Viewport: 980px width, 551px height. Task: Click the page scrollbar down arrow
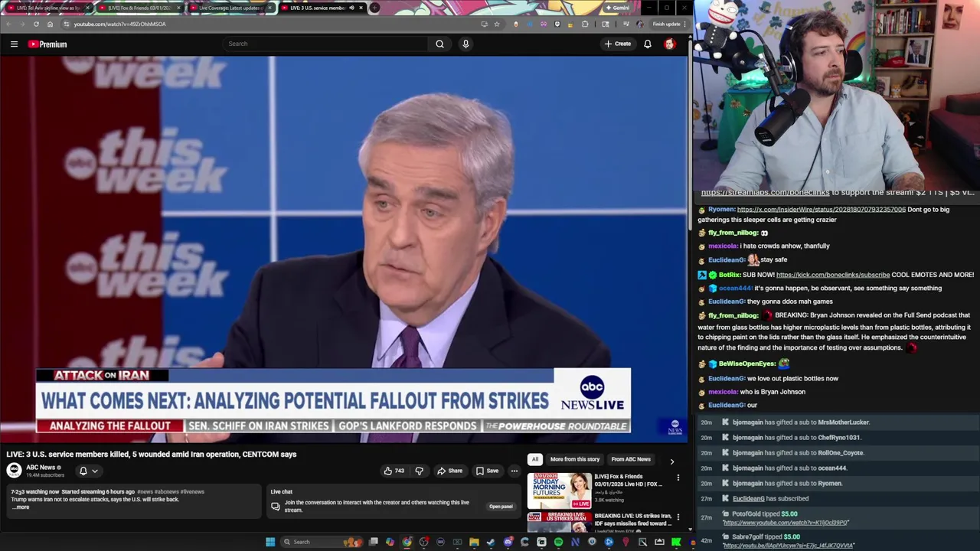click(x=689, y=529)
